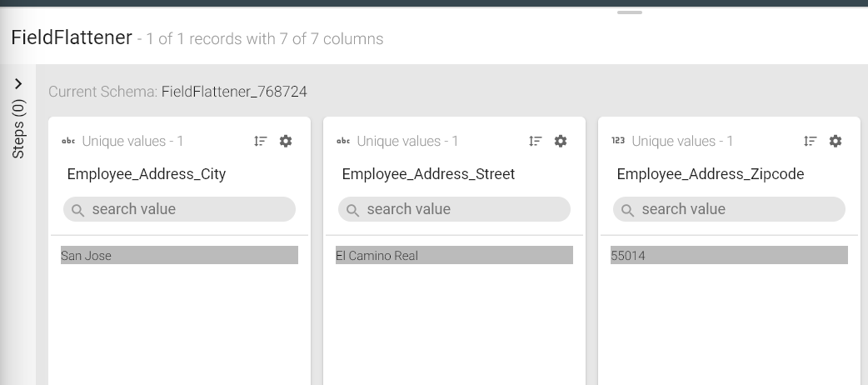Open settings gear for Employee_Address_City column
The height and width of the screenshot is (385, 868).
coord(286,142)
